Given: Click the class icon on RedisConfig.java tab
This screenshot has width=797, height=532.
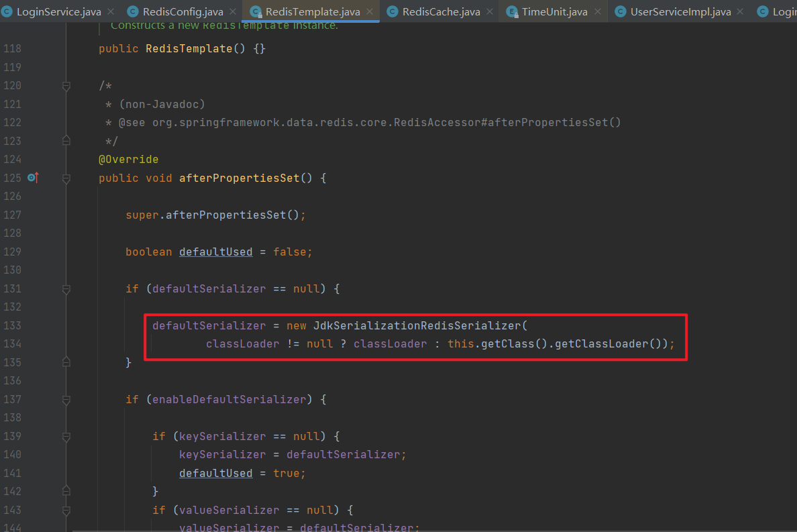Looking at the screenshot, I should click(x=133, y=11).
